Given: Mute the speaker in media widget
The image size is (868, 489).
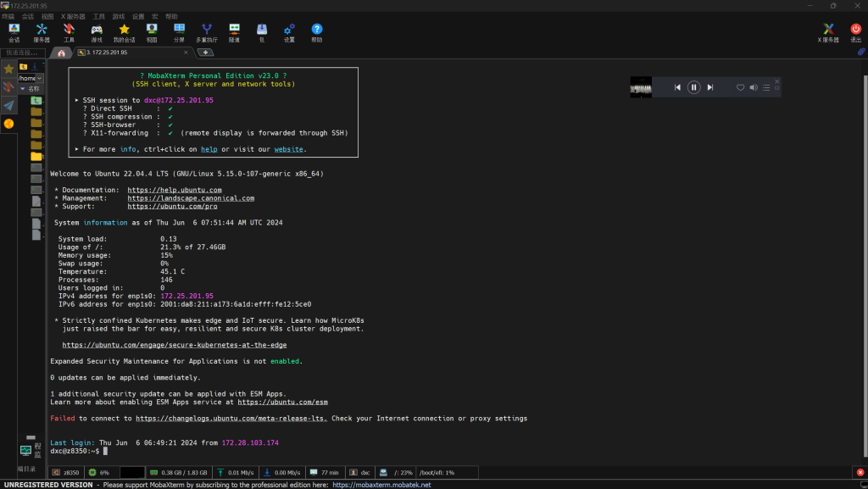Looking at the screenshot, I should [x=753, y=87].
